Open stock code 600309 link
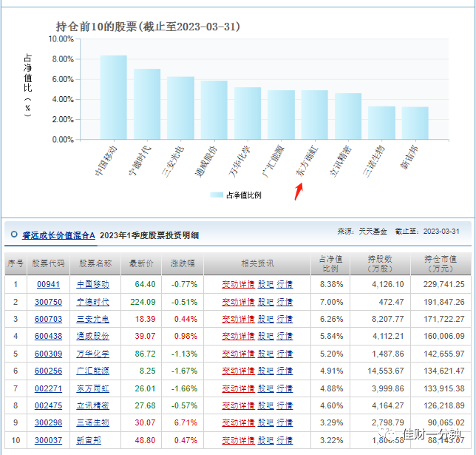Viewport: 476px width, 455px height. pyautogui.click(x=48, y=354)
